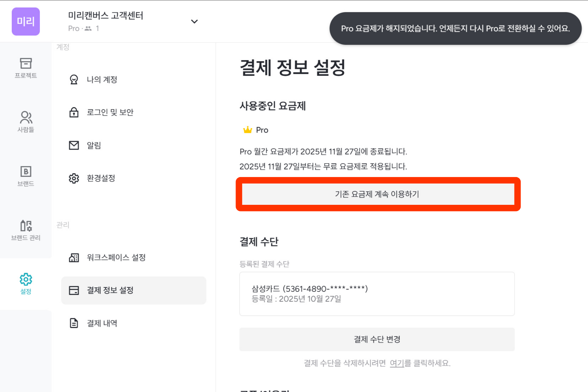The width and height of the screenshot is (588, 392).
Task: Open workspace name 미리캔버스 고객센터 dropdown
Action: (x=106, y=16)
